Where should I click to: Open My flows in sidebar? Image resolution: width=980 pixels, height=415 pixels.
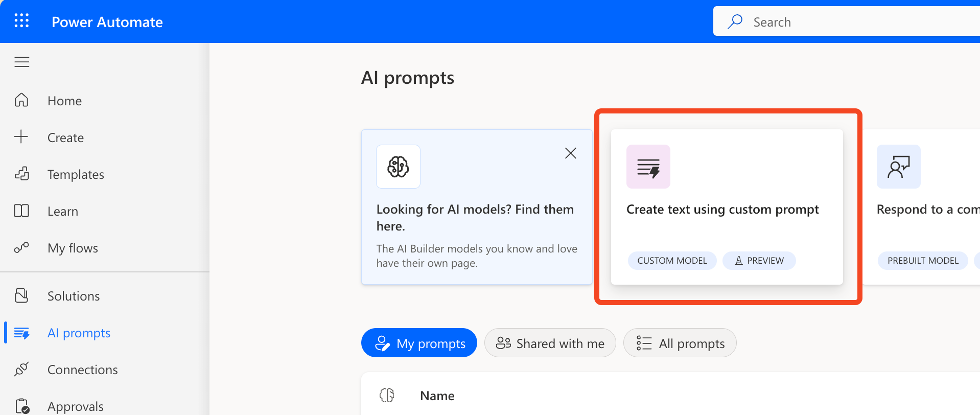point(72,248)
